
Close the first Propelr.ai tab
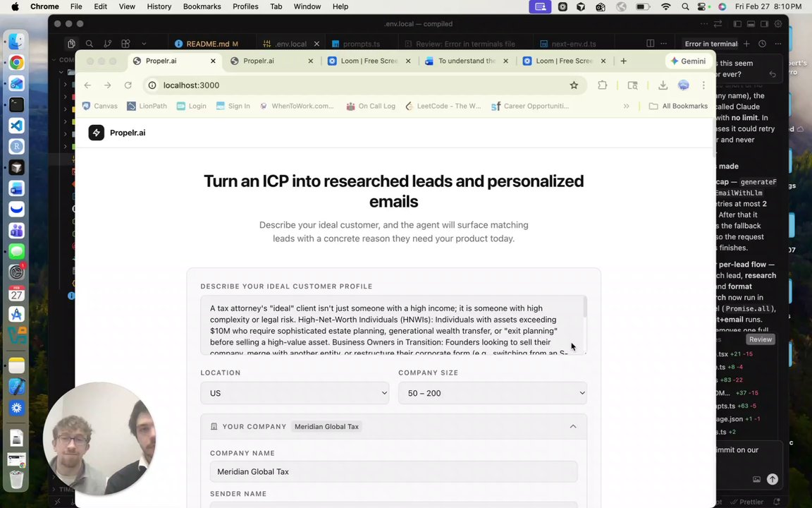click(x=213, y=61)
